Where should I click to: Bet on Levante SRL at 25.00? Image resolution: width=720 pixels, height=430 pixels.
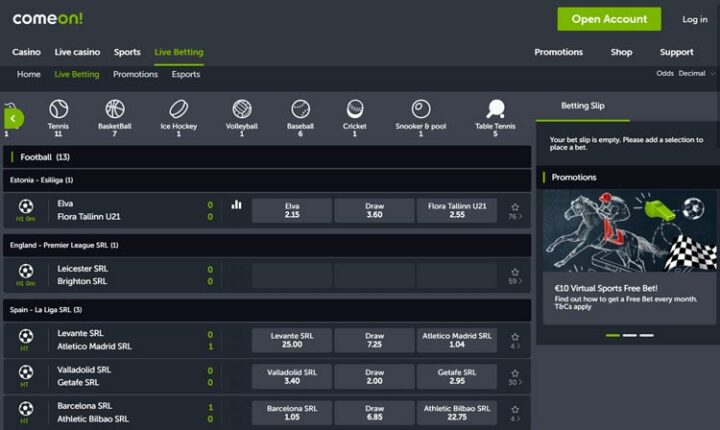tap(292, 340)
